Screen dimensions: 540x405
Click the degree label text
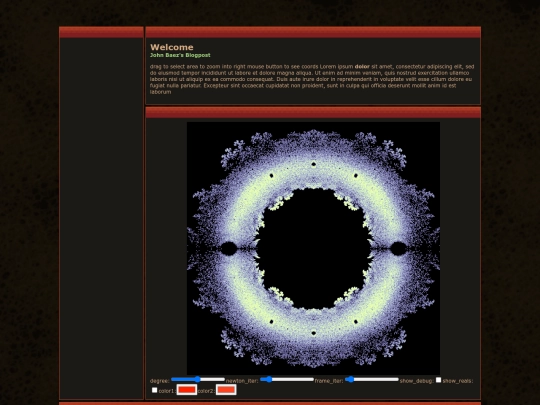click(x=159, y=381)
